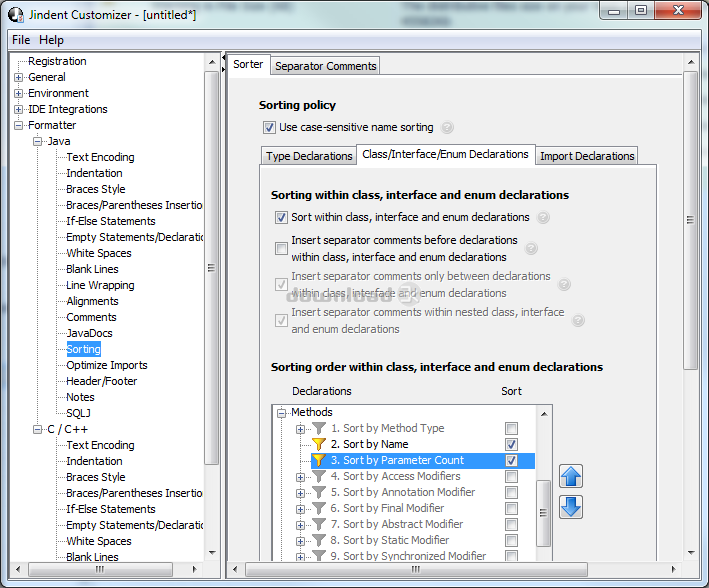Click the declarations list scrollbar thumb

[543, 513]
